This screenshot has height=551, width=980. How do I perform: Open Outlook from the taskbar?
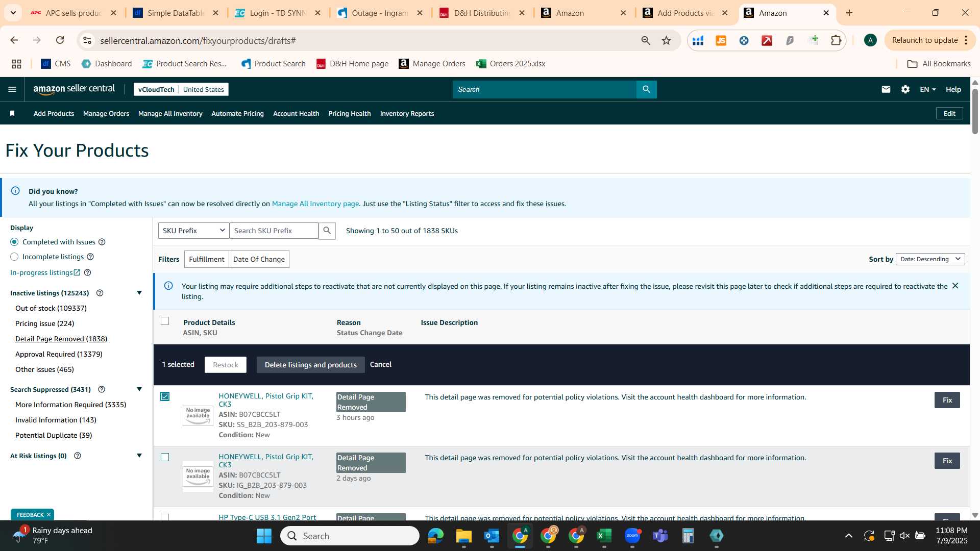[492, 536]
